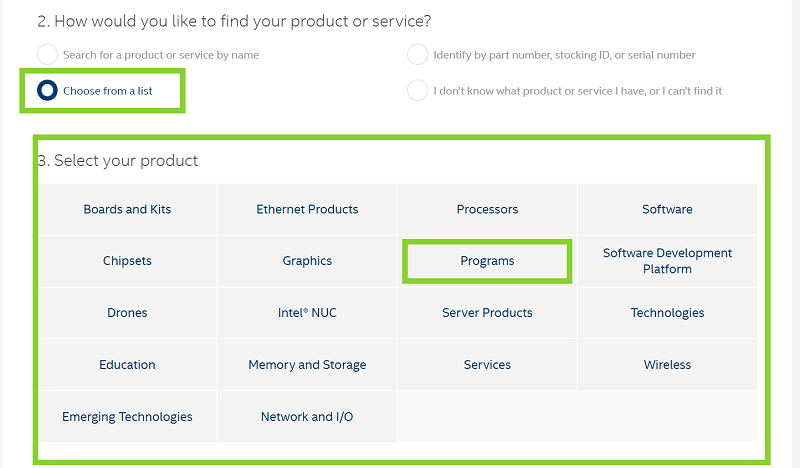This screenshot has height=468, width=800.
Task: Pick Chipsets from the product grid
Action: [127, 261]
